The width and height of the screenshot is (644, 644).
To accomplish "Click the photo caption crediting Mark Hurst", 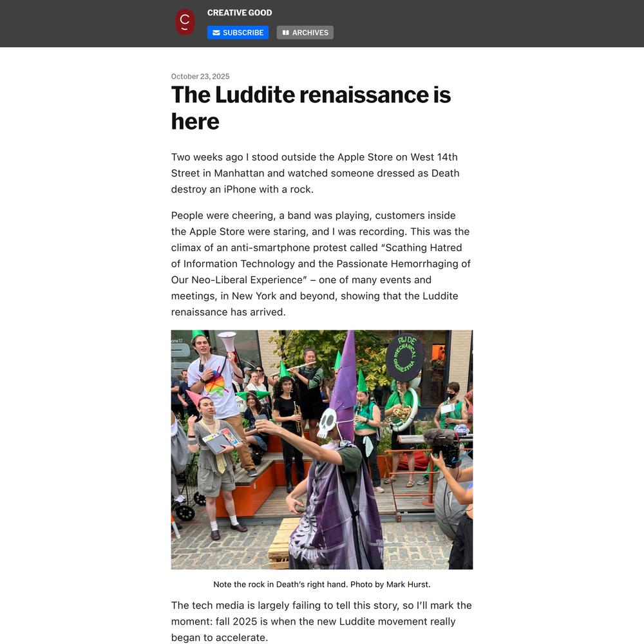I will (321, 585).
